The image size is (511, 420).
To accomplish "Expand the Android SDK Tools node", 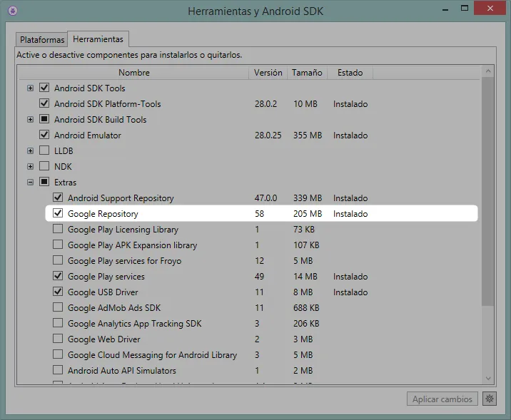I will point(30,88).
